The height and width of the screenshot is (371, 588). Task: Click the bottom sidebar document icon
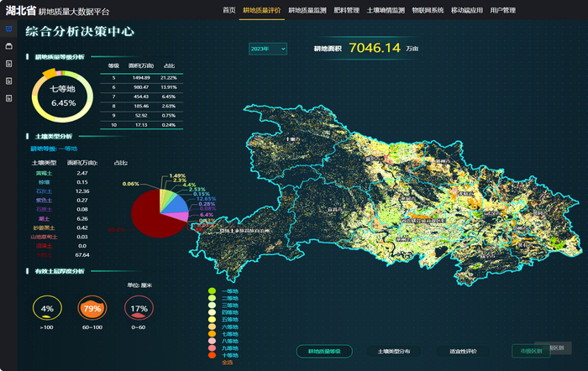8,98
